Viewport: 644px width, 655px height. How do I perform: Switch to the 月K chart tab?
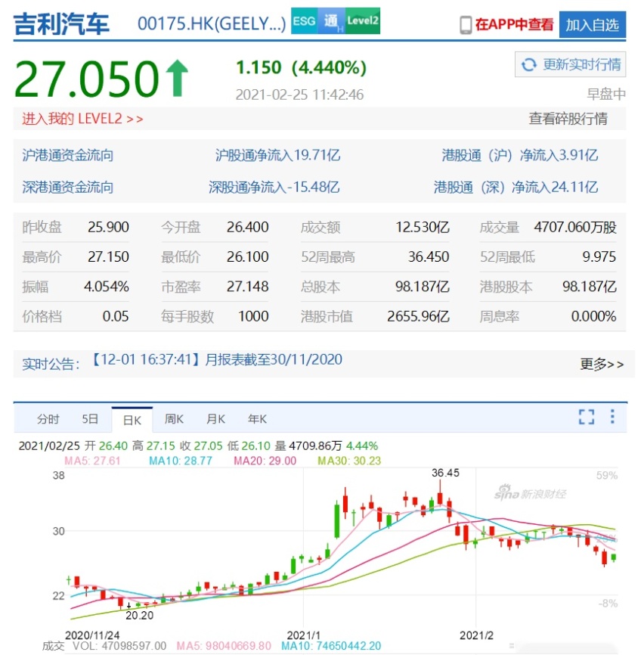215,419
